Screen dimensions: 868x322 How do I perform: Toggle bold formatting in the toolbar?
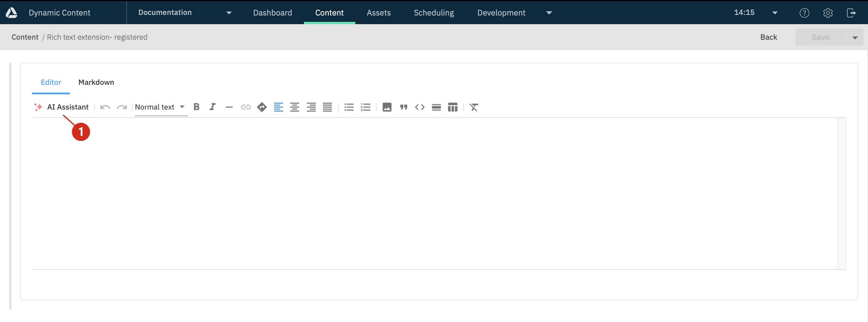point(196,107)
